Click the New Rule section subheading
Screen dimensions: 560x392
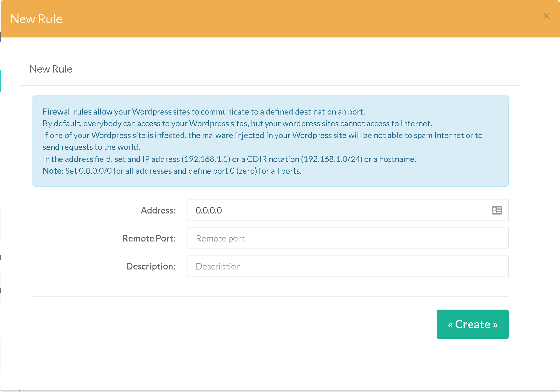pyautogui.click(x=51, y=69)
